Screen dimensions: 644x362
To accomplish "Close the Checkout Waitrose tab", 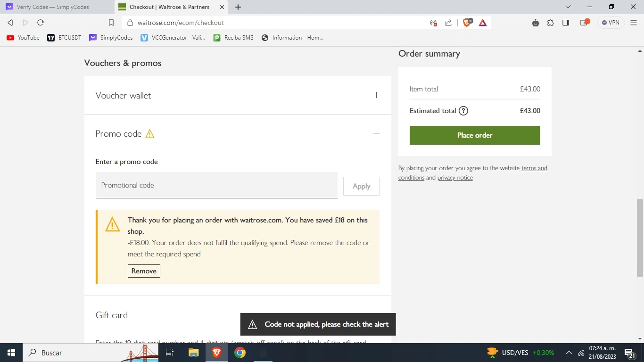I will tap(222, 7).
